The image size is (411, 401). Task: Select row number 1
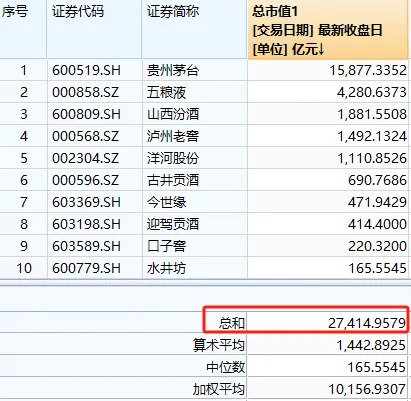(x=23, y=70)
